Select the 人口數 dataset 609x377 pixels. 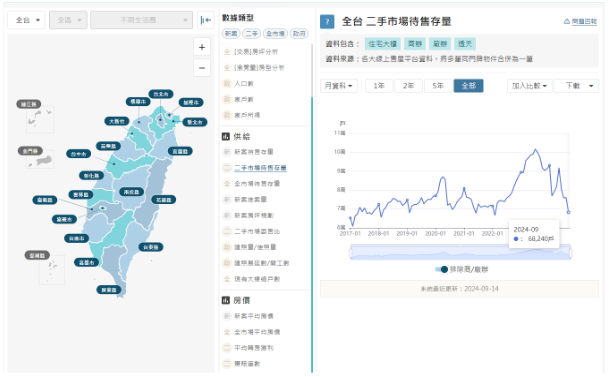tap(244, 83)
